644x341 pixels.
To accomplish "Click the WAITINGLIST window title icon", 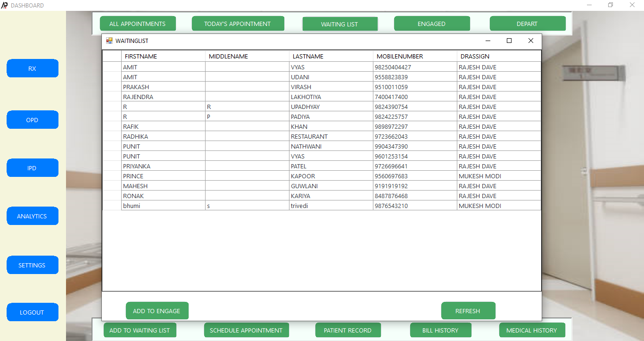I will 109,41.
